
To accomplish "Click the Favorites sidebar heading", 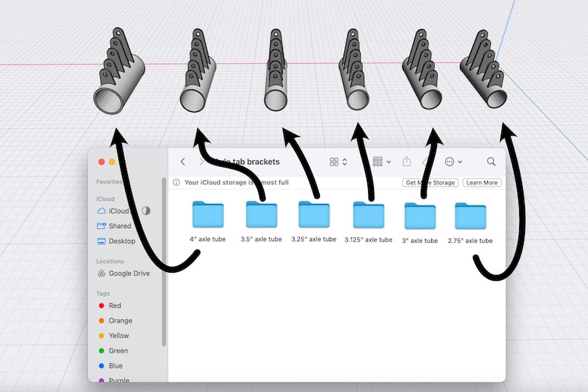I will coord(109,182).
